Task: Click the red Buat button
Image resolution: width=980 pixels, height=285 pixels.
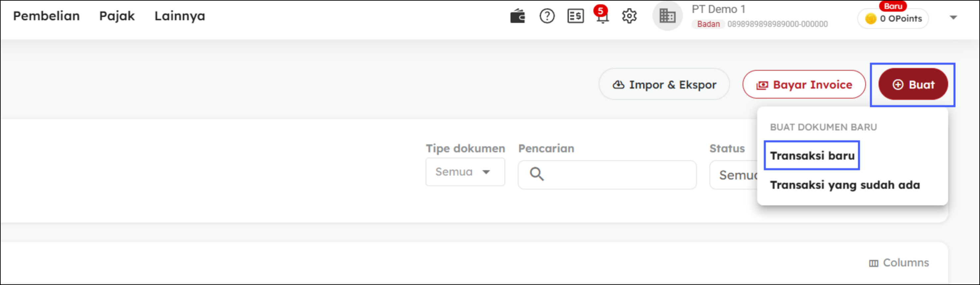Action: click(913, 85)
